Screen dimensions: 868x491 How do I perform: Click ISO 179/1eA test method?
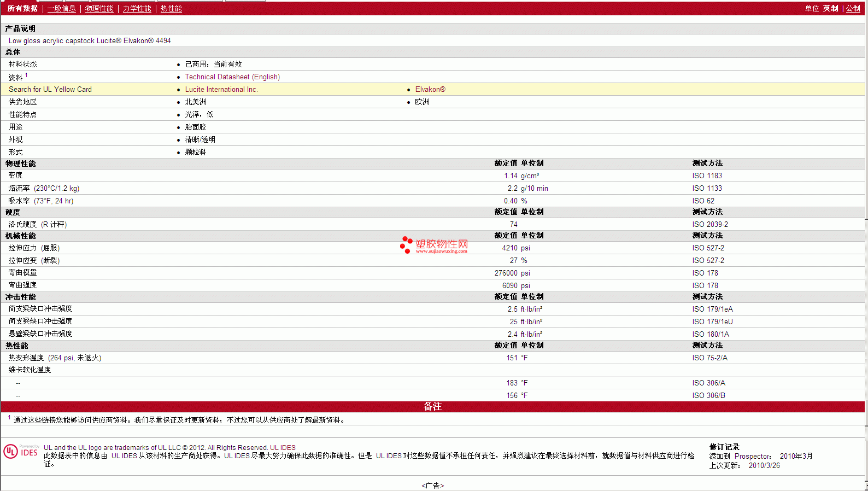[x=712, y=309]
